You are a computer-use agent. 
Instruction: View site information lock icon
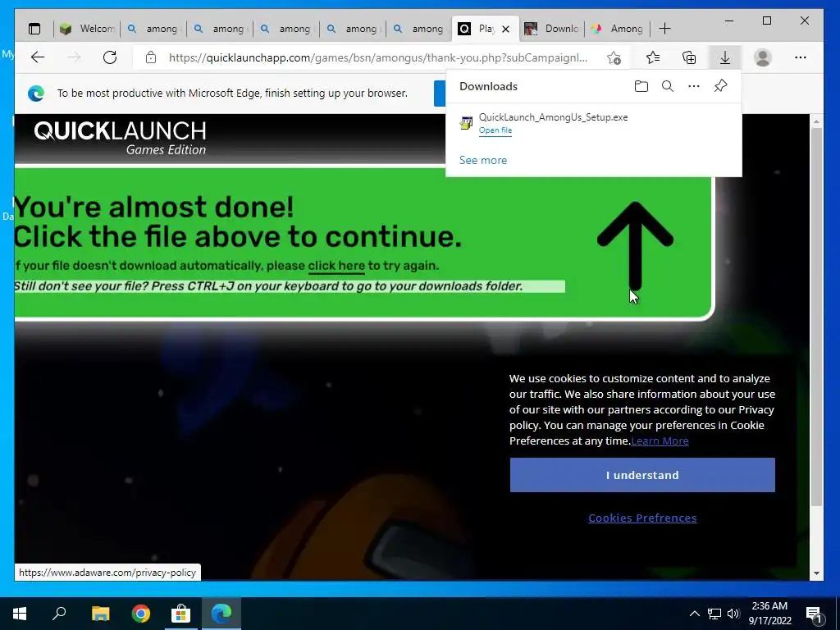151,57
